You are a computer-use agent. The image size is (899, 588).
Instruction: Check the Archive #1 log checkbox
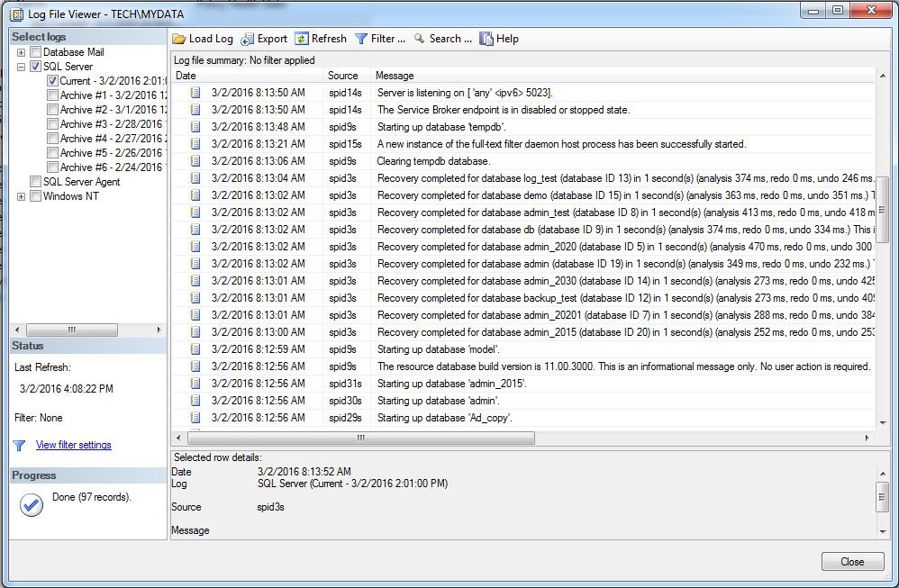coord(52,95)
